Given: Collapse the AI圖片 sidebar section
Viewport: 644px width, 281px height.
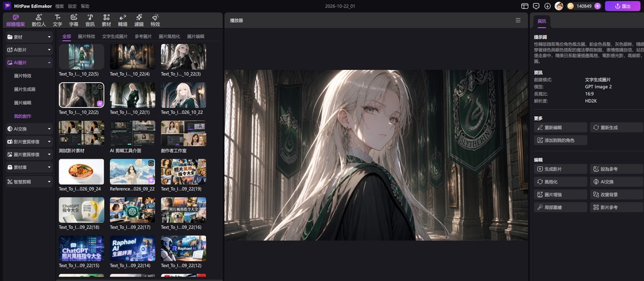Looking at the screenshot, I should point(29,62).
